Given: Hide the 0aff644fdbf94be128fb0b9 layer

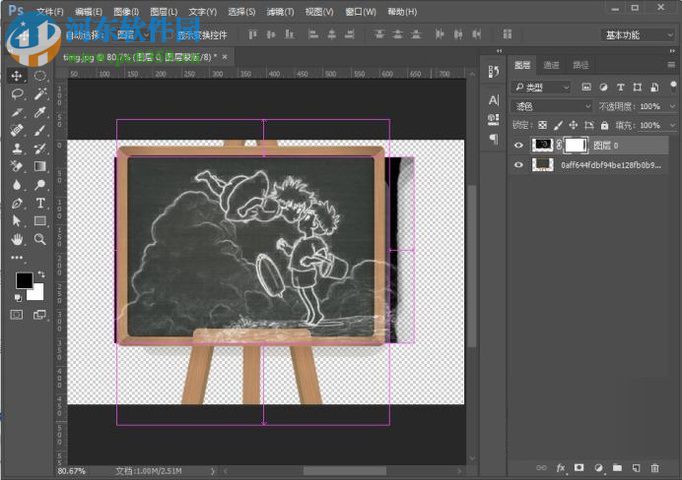Looking at the screenshot, I should 518,165.
